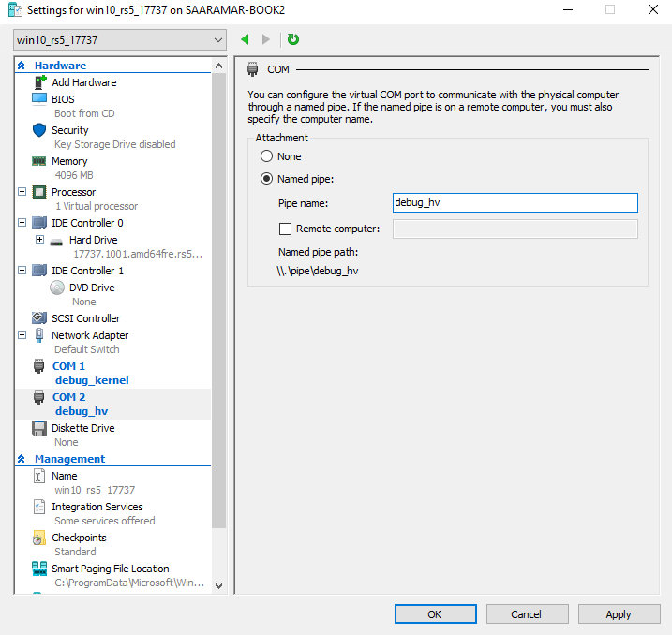Click the Add Hardware icon
Screen dimensions: 672x635
[39, 81]
